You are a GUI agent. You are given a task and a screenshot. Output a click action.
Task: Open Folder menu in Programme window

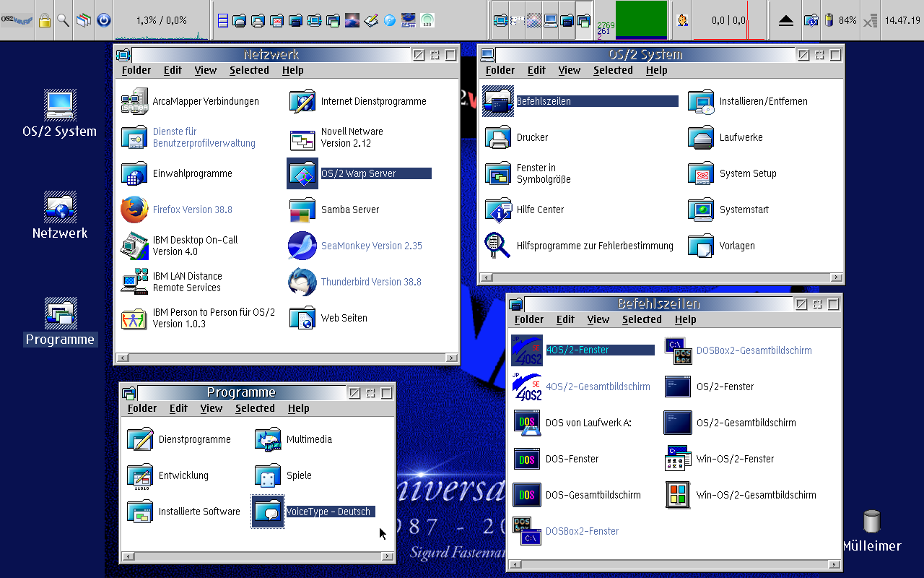click(142, 408)
